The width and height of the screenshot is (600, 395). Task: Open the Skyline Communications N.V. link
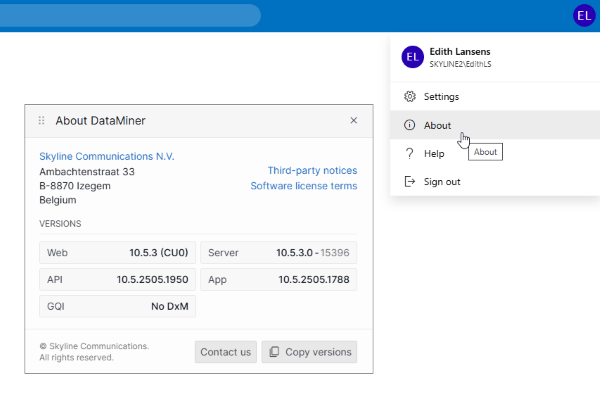tap(107, 157)
